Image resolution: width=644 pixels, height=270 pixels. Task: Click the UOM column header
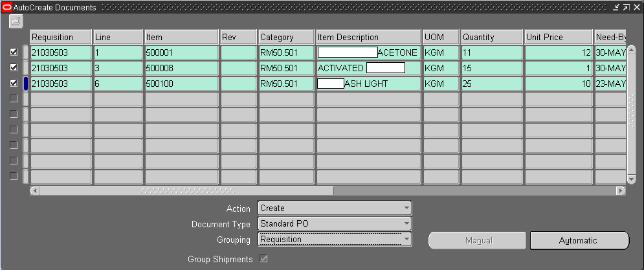click(x=441, y=37)
